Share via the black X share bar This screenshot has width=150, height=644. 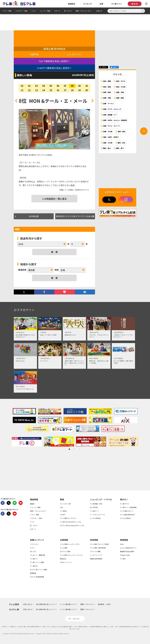pyautogui.click(x=24, y=292)
